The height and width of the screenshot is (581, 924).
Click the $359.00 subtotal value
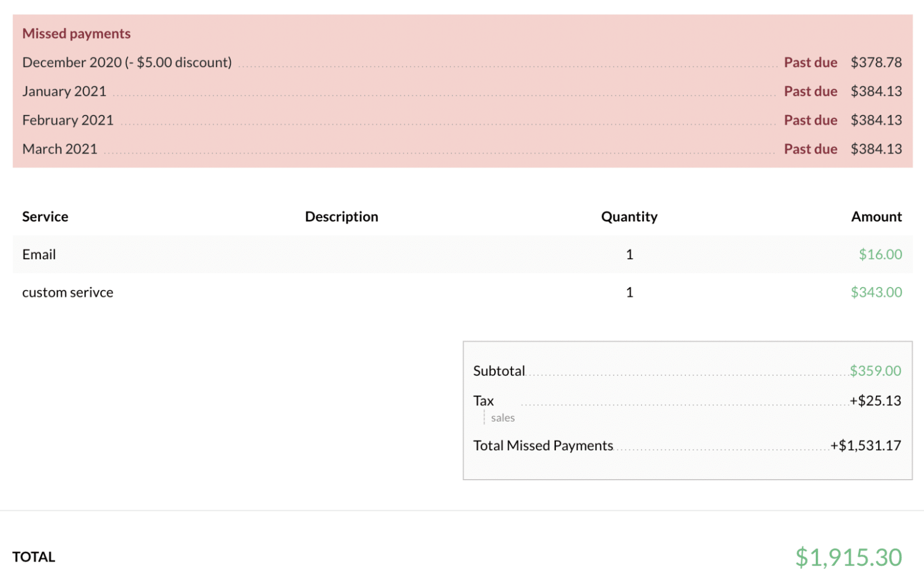[875, 371]
